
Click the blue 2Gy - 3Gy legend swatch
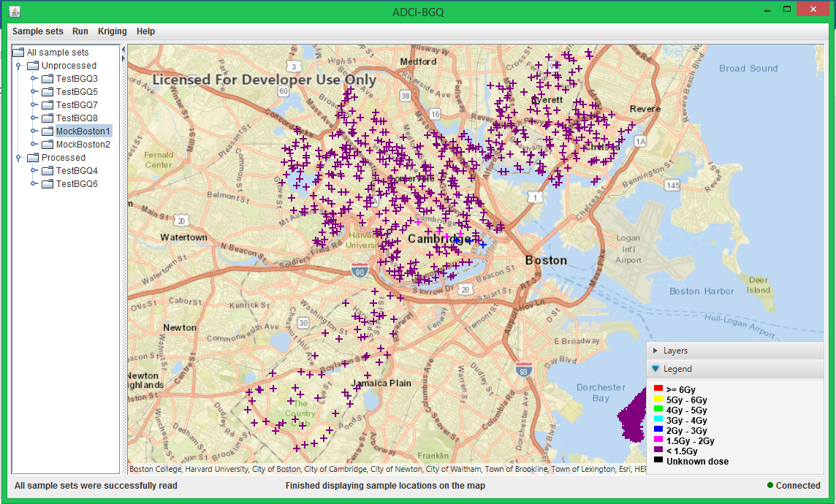658,429
